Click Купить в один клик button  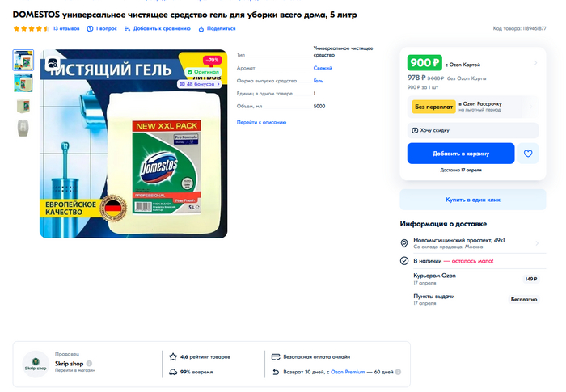click(473, 200)
